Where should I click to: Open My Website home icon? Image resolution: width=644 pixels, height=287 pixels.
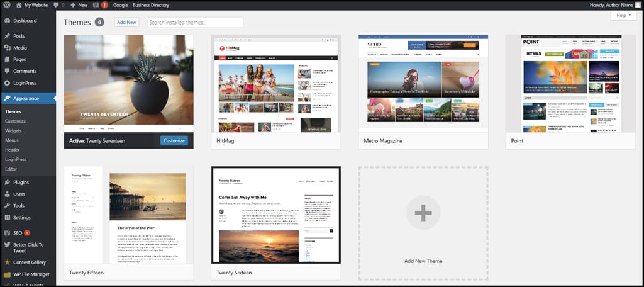point(18,5)
